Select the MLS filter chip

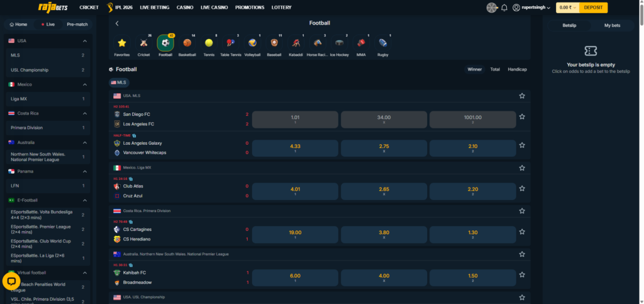[119, 82]
